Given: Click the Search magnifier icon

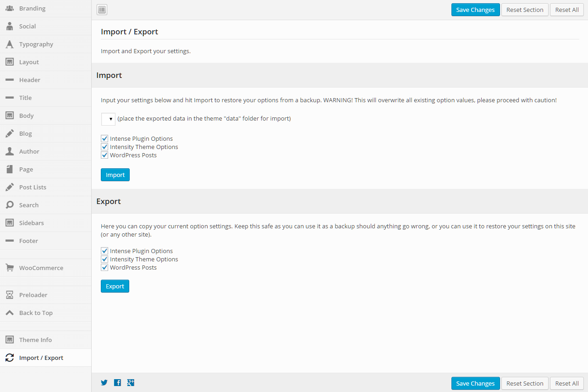Looking at the screenshot, I should (10, 205).
